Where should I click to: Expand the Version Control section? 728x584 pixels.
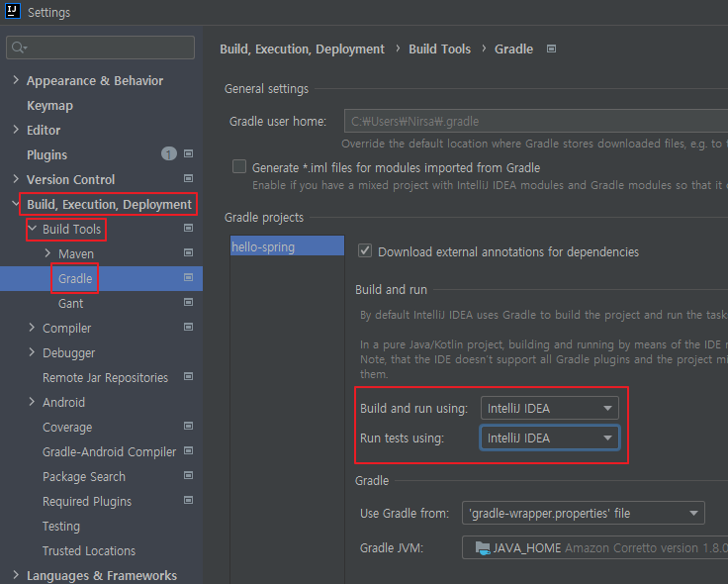click(x=16, y=179)
